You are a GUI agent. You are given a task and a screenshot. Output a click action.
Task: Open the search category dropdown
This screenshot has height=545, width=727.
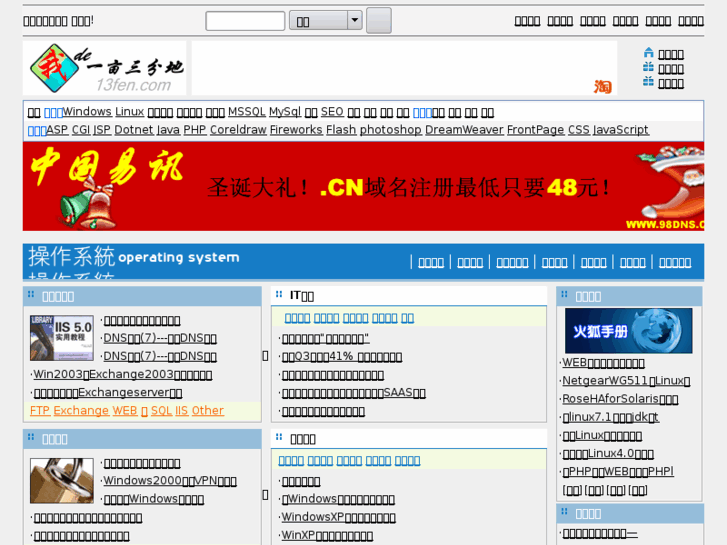tap(325, 20)
